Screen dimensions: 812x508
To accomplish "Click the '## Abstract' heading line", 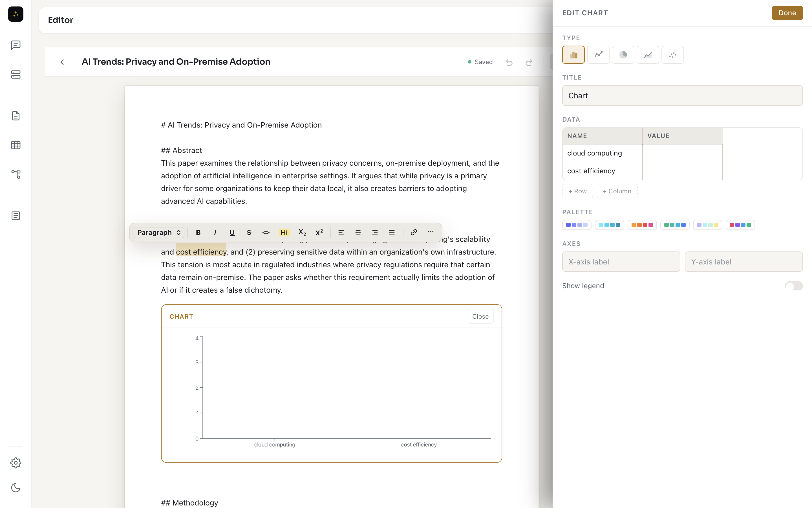I will (x=182, y=150).
